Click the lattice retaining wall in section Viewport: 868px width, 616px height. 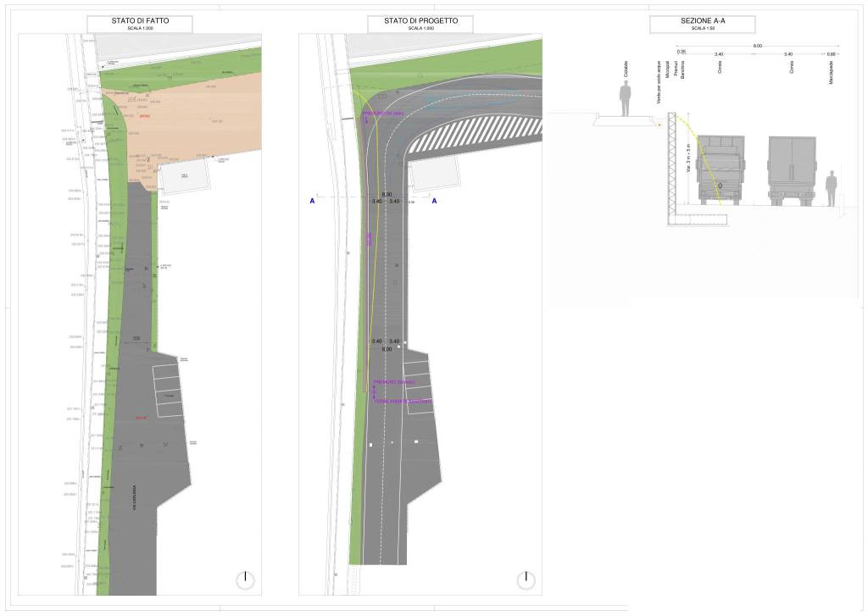(x=672, y=166)
